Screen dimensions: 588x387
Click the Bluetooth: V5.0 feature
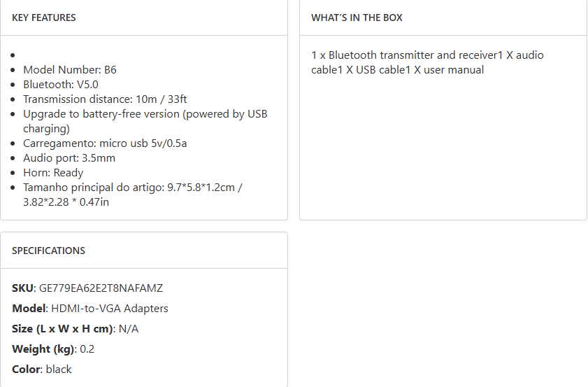click(61, 84)
